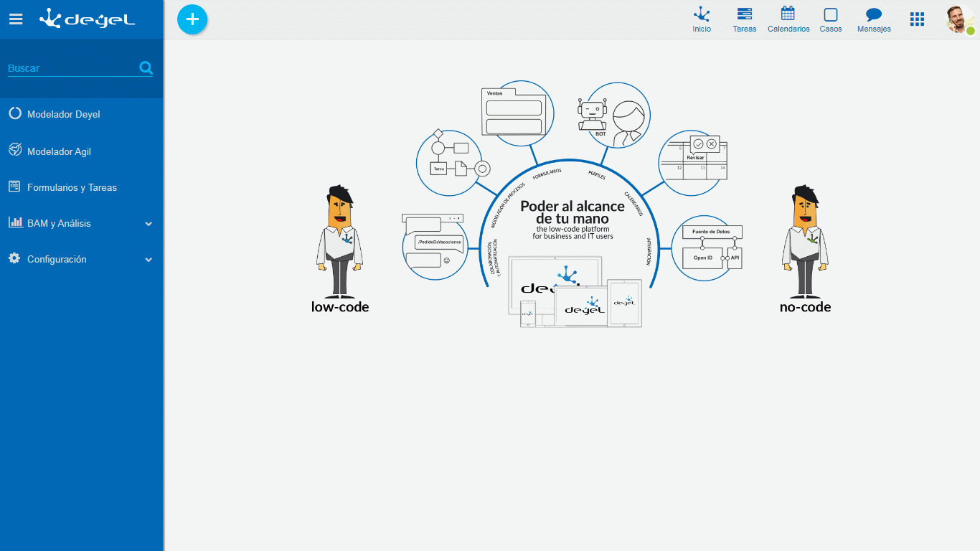
Task: Open Modelador Agil in the sidebar
Action: pyautogui.click(x=82, y=151)
